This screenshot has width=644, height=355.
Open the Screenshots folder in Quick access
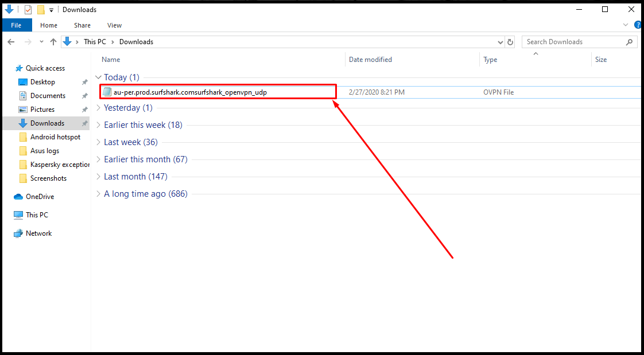tap(48, 178)
